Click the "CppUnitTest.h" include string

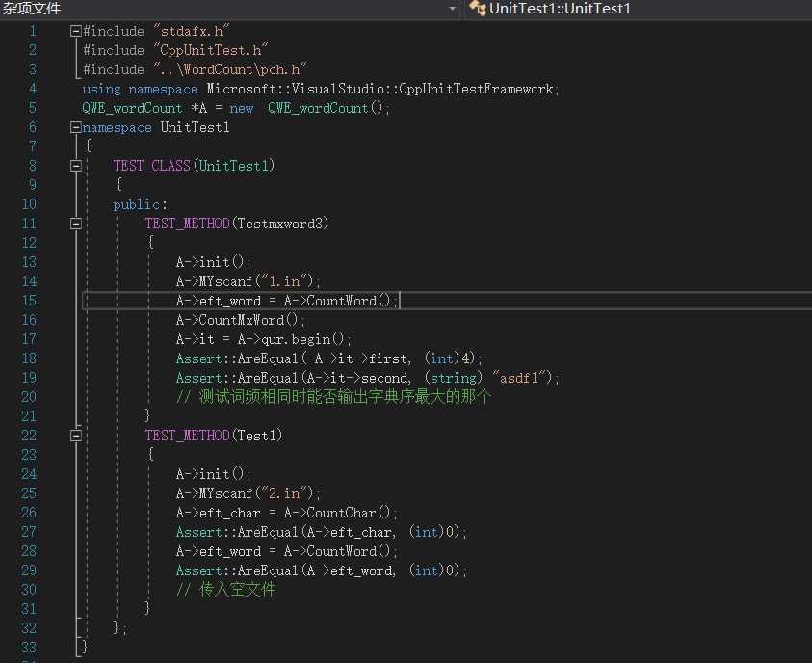211,50
